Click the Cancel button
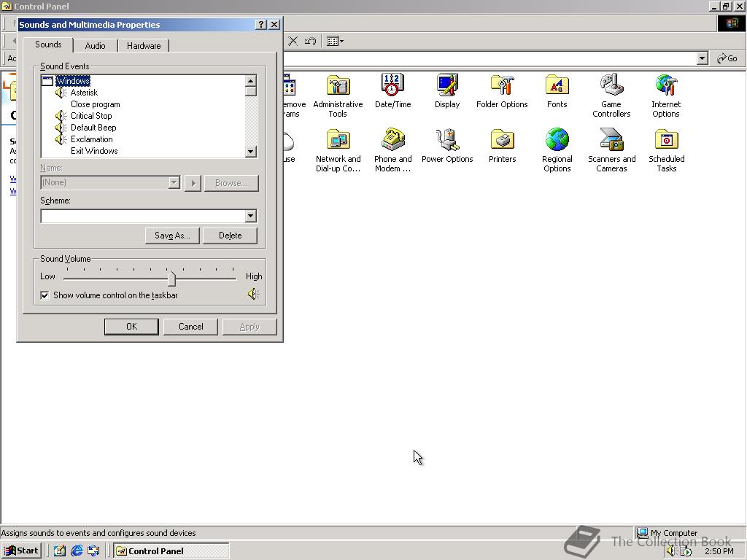The height and width of the screenshot is (560, 747). pos(190,327)
